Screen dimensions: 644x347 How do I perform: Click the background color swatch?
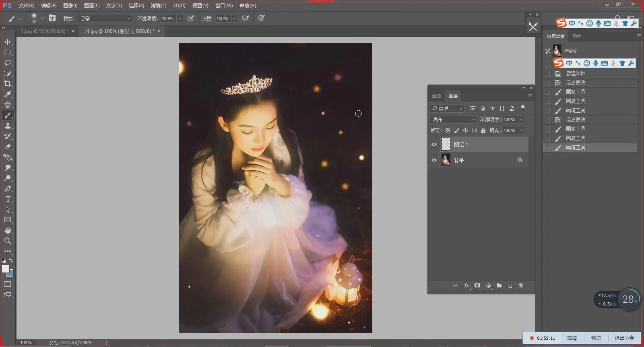click(11, 274)
